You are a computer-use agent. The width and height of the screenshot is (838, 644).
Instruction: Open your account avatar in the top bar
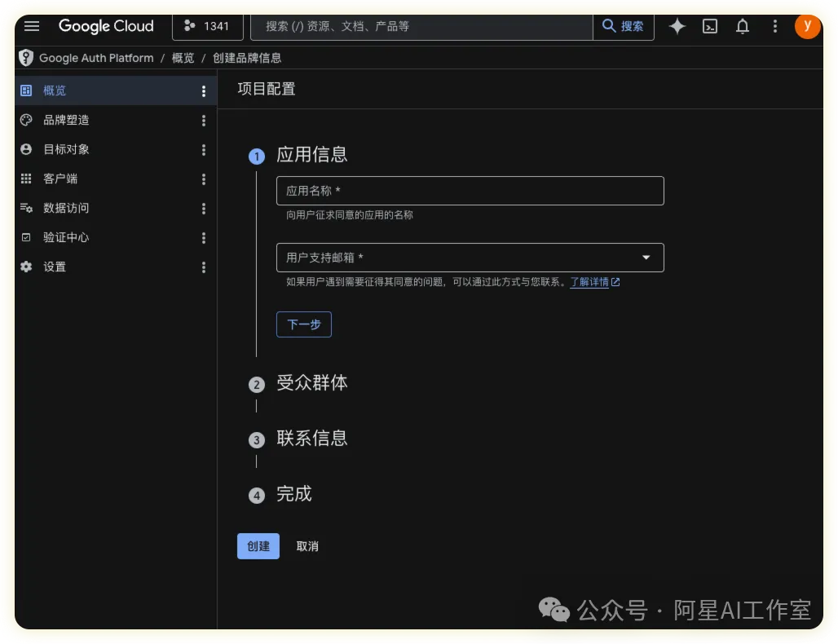coord(808,26)
